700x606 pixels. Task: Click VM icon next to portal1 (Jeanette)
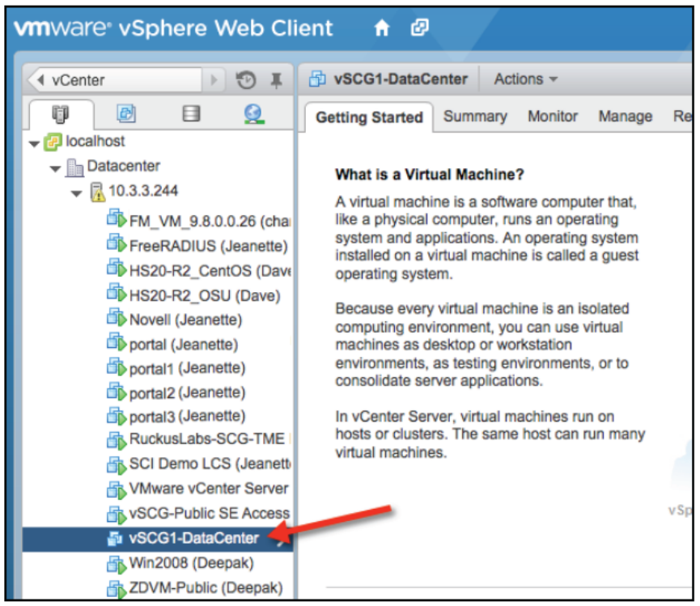117,367
